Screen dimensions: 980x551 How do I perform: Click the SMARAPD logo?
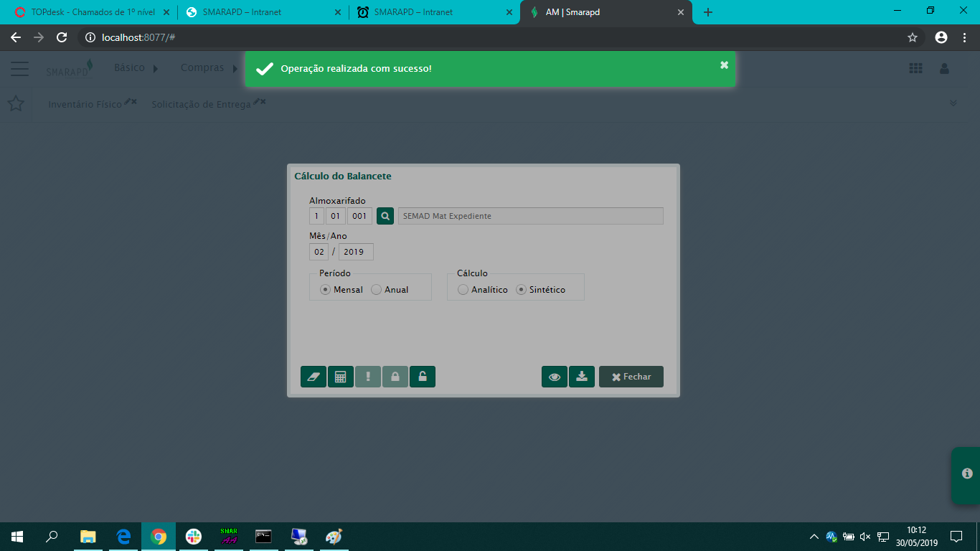pyautogui.click(x=70, y=70)
